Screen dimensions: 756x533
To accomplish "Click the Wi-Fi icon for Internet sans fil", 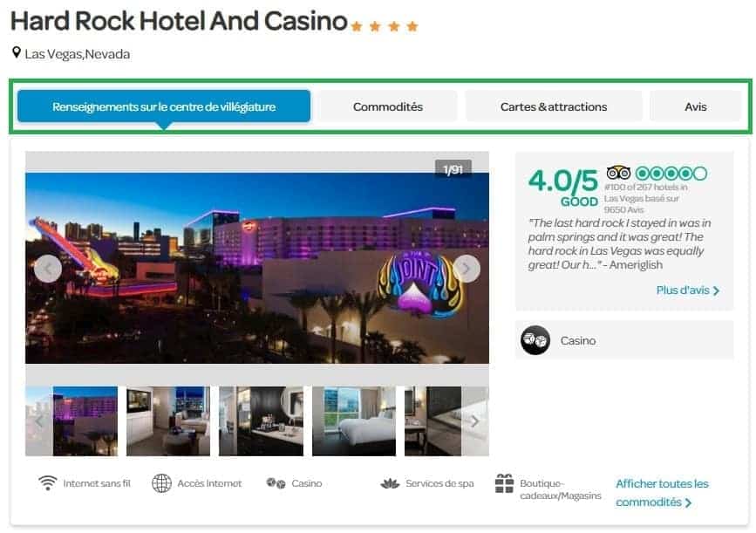I will tap(48, 482).
